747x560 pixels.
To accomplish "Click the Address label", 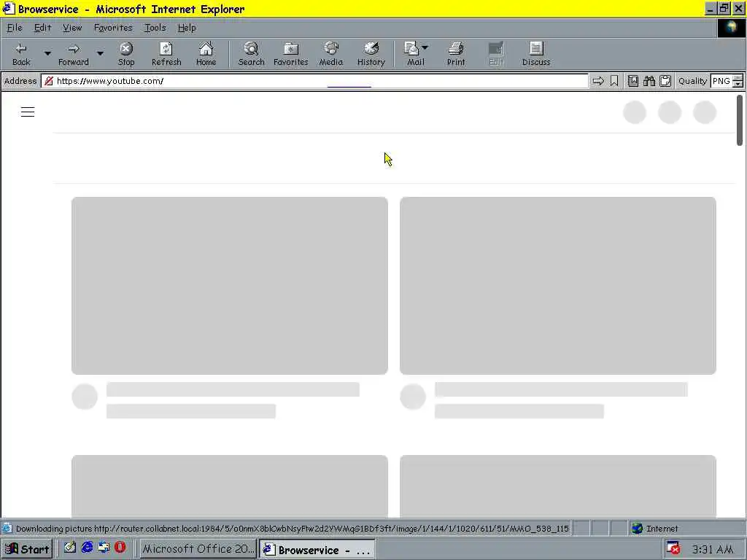I will pos(20,81).
